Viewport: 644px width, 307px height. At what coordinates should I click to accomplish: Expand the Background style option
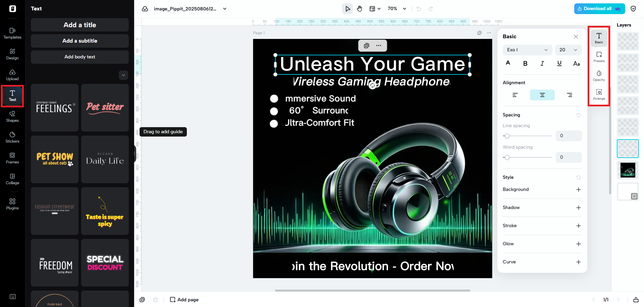coord(579,190)
